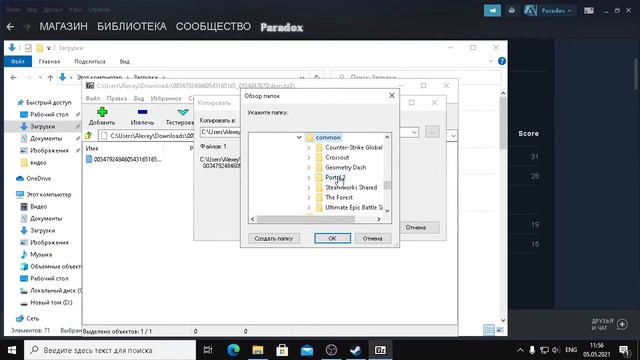
Task: Click the browse (...) button in Копировать dialog
Action: (432, 132)
